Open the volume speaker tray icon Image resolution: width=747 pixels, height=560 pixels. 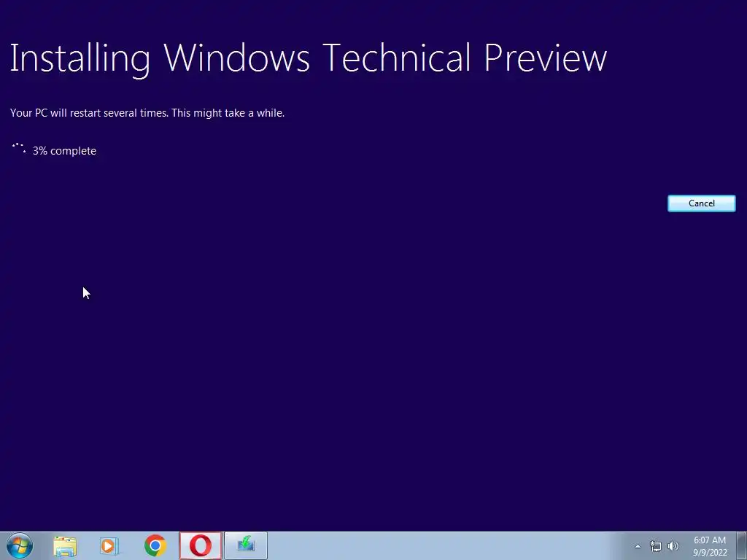tap(673, 546)
